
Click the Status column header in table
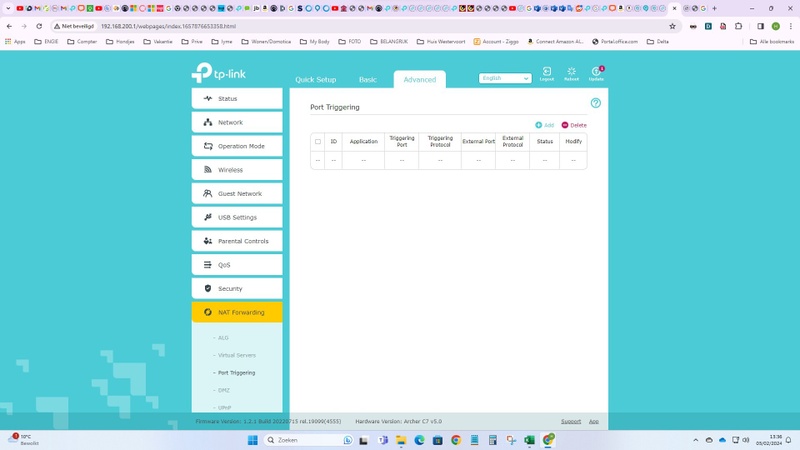click(x=544, y=141)
